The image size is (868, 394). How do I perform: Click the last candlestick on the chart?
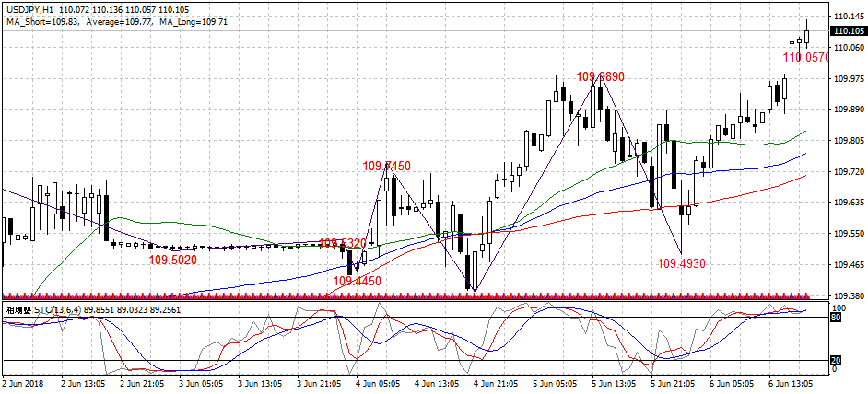tap(806, 36)
